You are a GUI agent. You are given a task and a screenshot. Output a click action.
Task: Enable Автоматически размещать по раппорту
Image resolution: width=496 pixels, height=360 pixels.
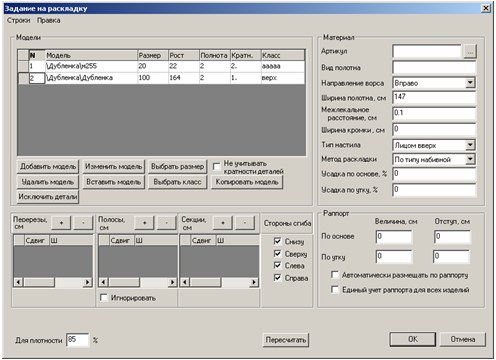[x=335, y=275]
